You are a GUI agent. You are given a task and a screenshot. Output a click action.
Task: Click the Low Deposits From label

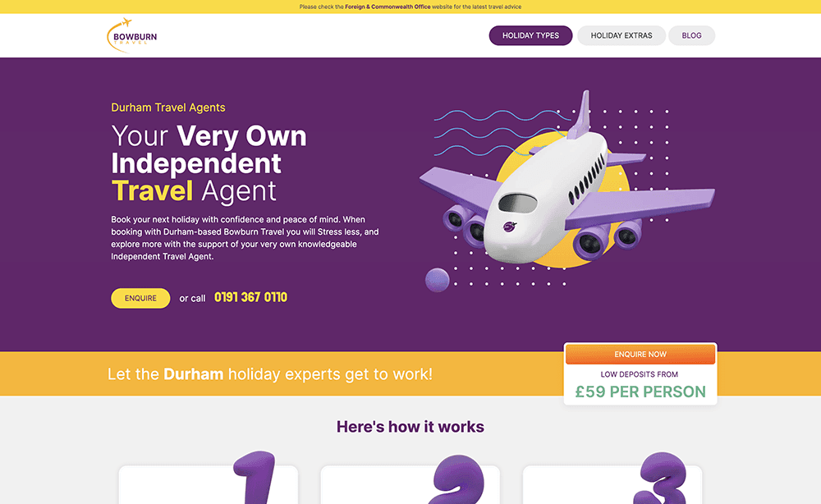640,374
